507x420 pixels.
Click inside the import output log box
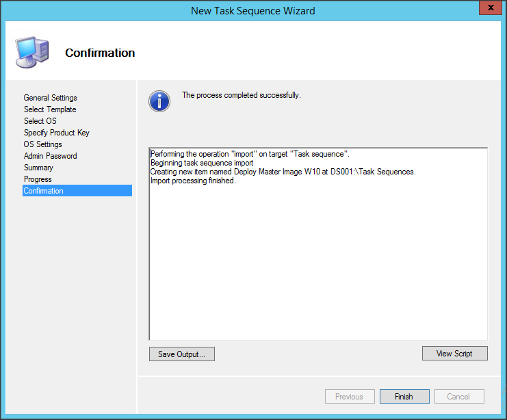(x=317, y=260)
